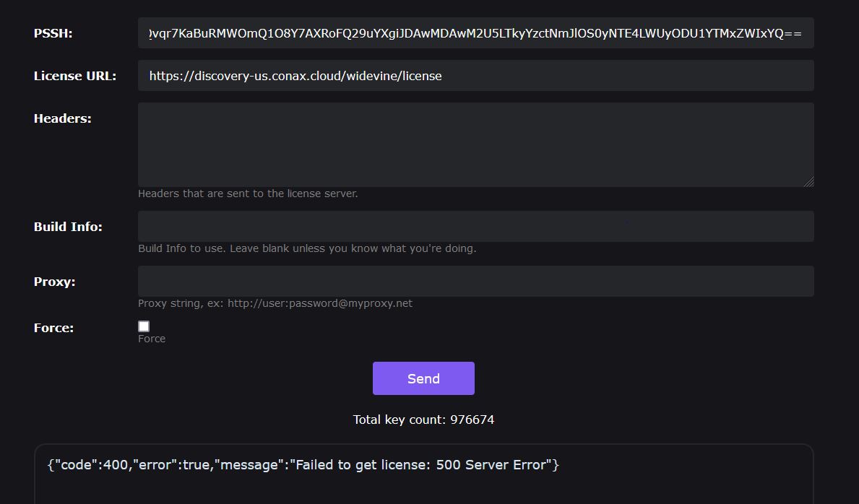The image size is (859, 504).
Task: Click the small Force caption under checkbox
Action: tap(152, 339)
